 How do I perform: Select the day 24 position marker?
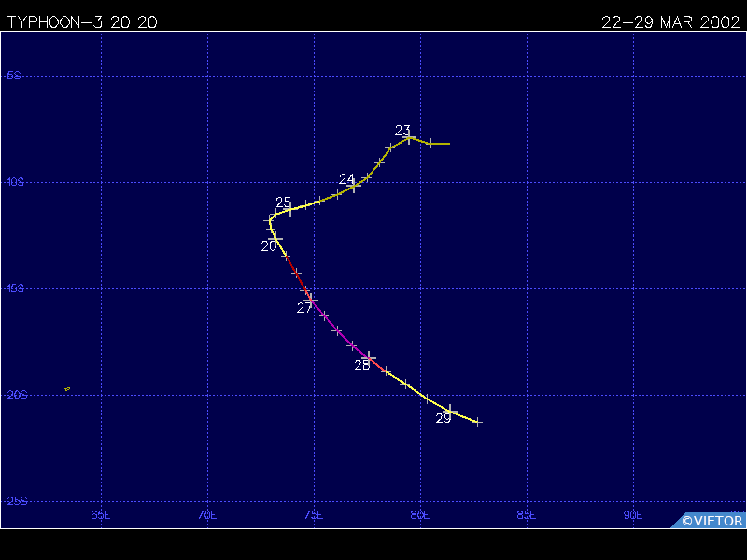tap(354, 187)
